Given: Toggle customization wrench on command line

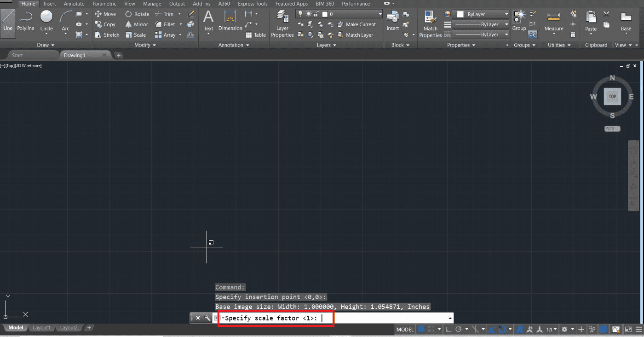Looking at the screenshot, I should 207,318.
